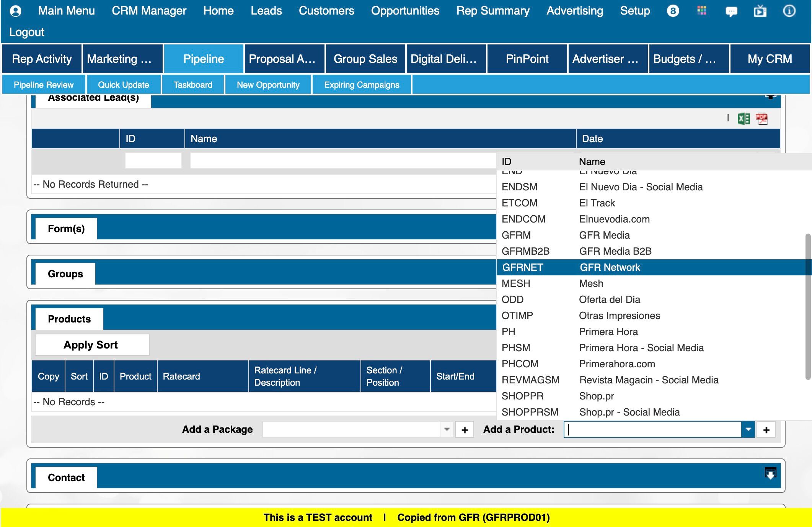Export leads table to PDF
Screen dimensions: 812x527
pyautogui.click(x=761, y=119)
